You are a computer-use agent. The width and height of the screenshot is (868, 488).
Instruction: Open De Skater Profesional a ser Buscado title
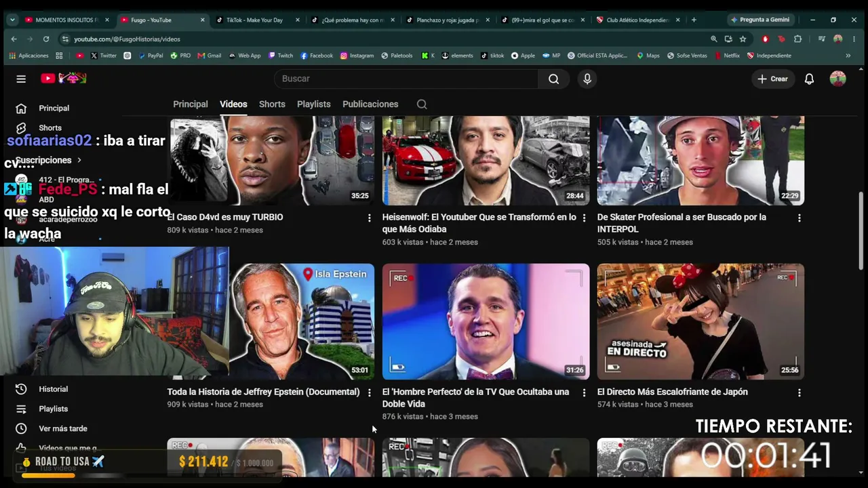click(682, 224)
